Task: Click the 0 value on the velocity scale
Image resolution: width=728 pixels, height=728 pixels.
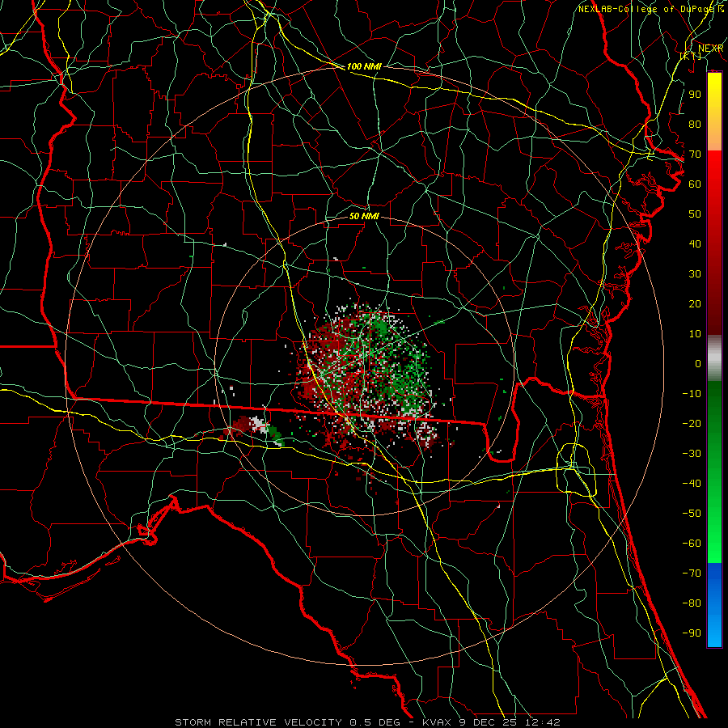Action: point(698,363)
